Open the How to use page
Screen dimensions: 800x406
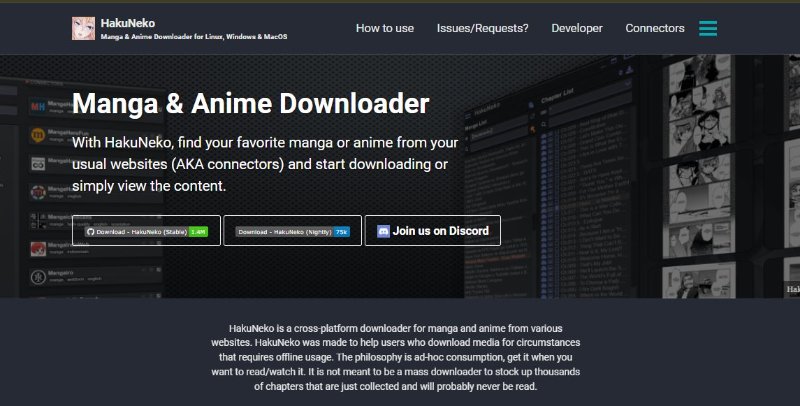point(385,28)
